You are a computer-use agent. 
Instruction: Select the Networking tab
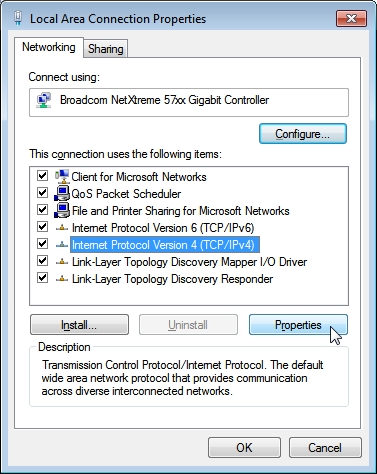[x=49, y=47]
